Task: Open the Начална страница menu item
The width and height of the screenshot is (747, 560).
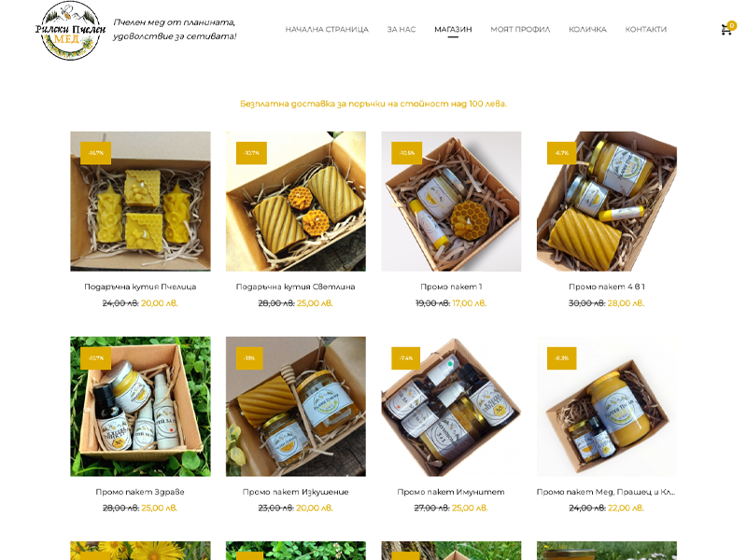Action: click(x=327, y=30)
